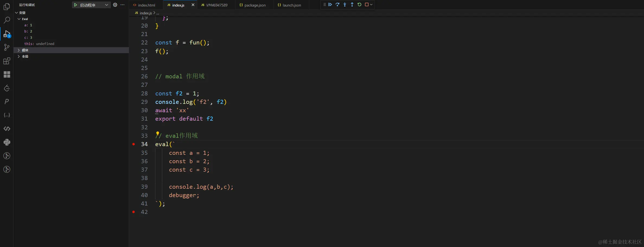The image size is (644, 247).
Task: Click the 'debugger;' statement on line 40
Action: coord(184,195)
